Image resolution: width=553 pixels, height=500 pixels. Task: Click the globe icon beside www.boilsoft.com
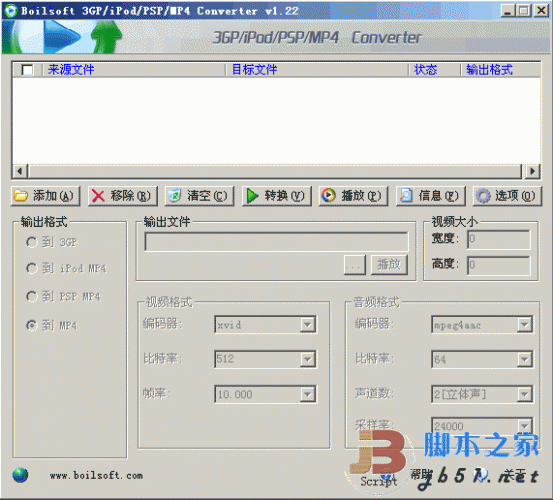click(x=20, y=475)
